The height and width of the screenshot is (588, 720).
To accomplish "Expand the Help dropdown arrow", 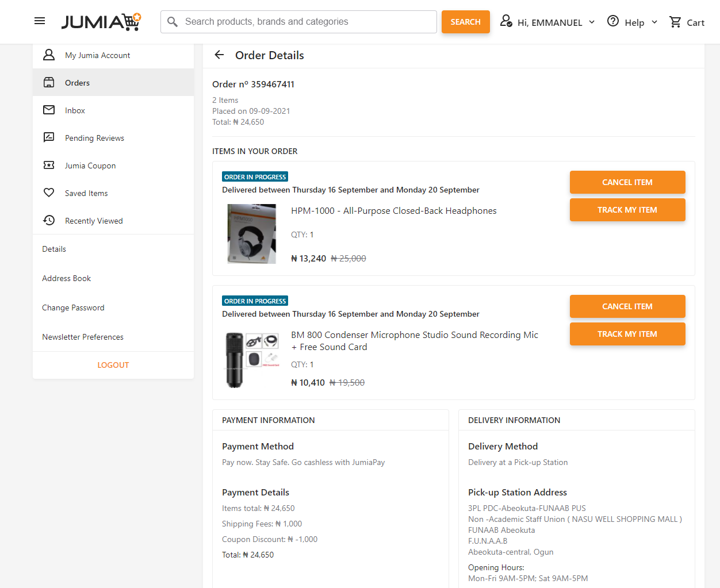I will (654, 22).
